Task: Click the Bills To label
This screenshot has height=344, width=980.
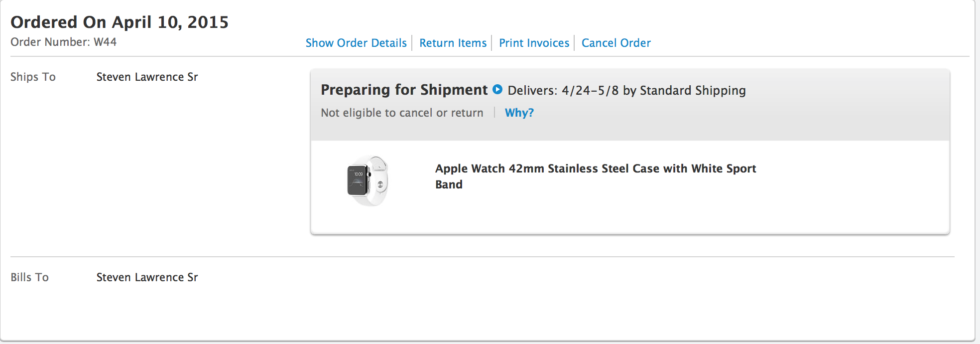Action: click(x=29, y=277)
